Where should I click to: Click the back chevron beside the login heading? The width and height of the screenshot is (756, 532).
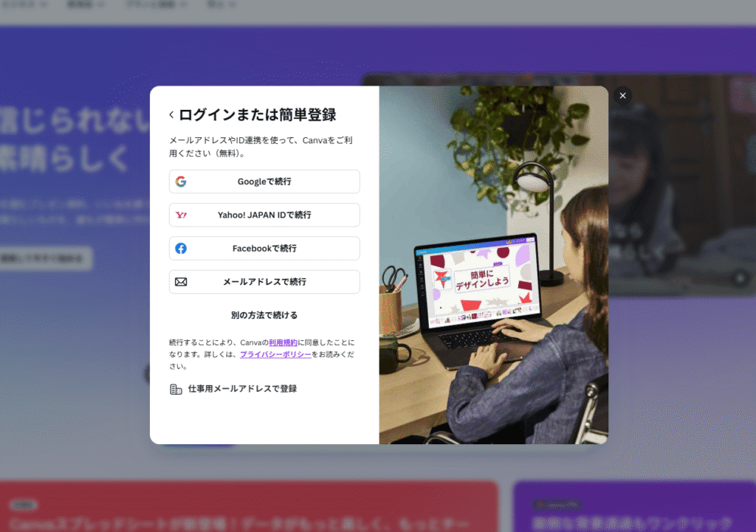coord(171,114)
